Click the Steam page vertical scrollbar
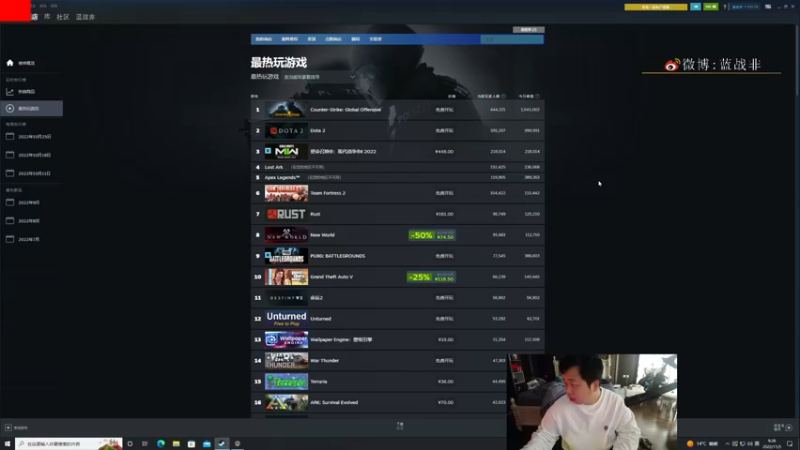The height and width of the screenshot is (450, 800). (796, 59)
